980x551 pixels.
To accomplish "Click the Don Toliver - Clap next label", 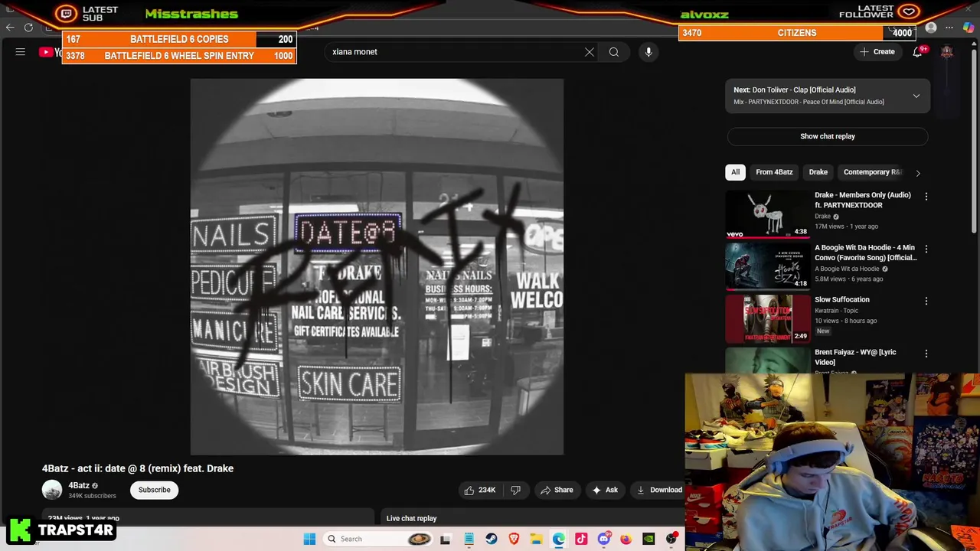I will pyautogui.click(x=795, y=90).
